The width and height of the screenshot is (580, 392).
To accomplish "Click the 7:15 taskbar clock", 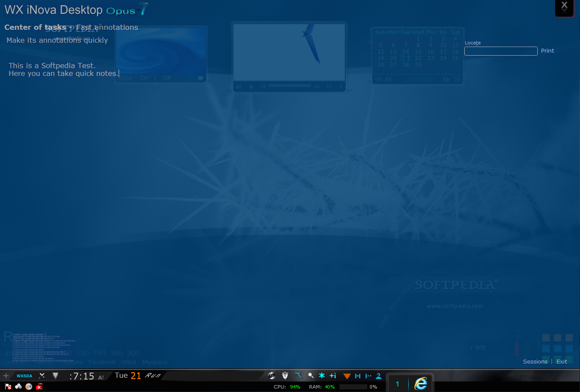I will (82, 376).
